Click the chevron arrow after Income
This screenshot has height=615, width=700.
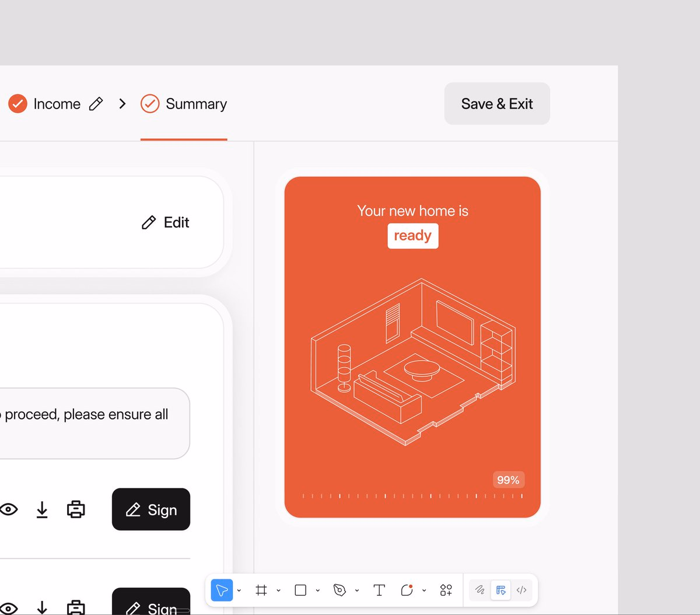[123, 104]
